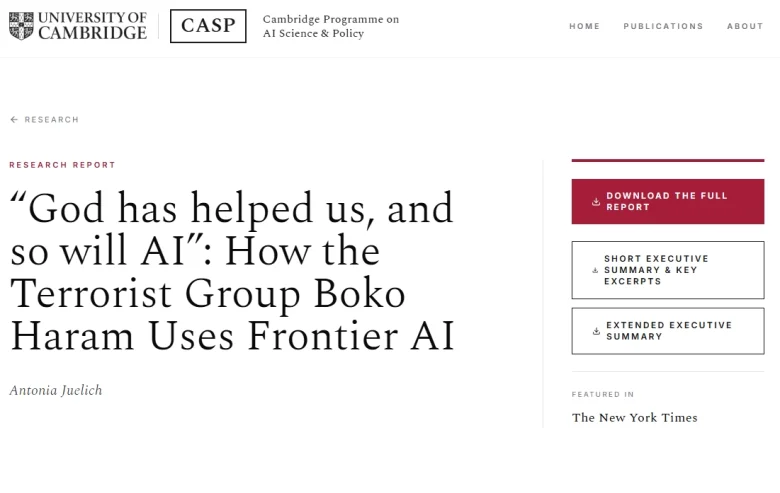Open the Publications menu item
The image size is (780, 493).
(x=663, y=26)
